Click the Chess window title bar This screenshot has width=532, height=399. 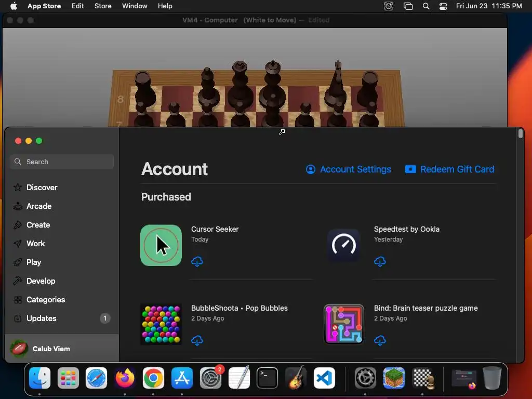(255, 20)
